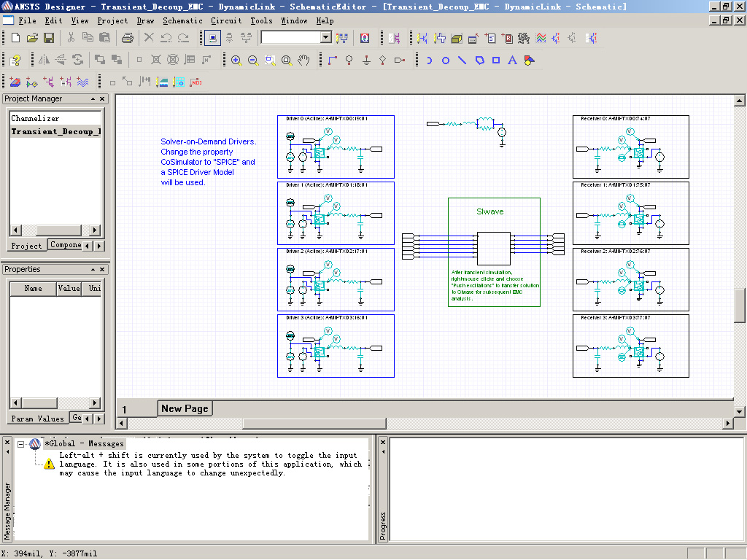The width and height of the screenshot is (747, 560).
Task: Create a new file with New icon
Action: pos(15,38)
